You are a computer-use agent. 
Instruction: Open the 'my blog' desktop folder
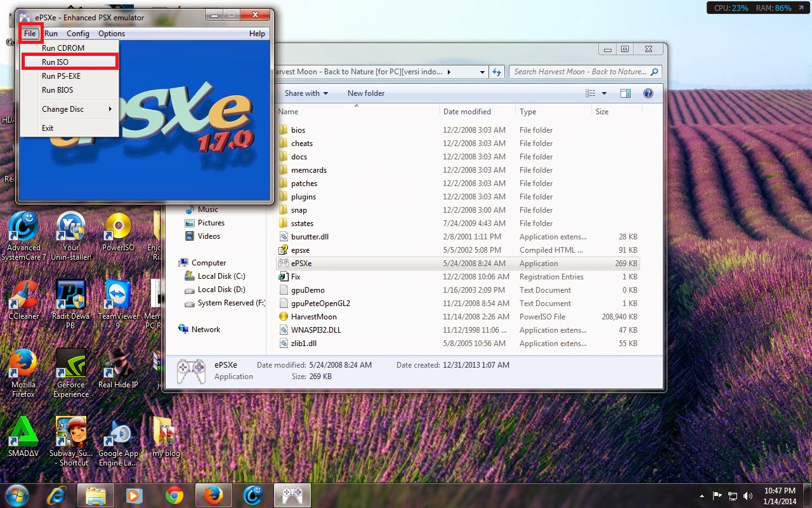pos(166,437)
